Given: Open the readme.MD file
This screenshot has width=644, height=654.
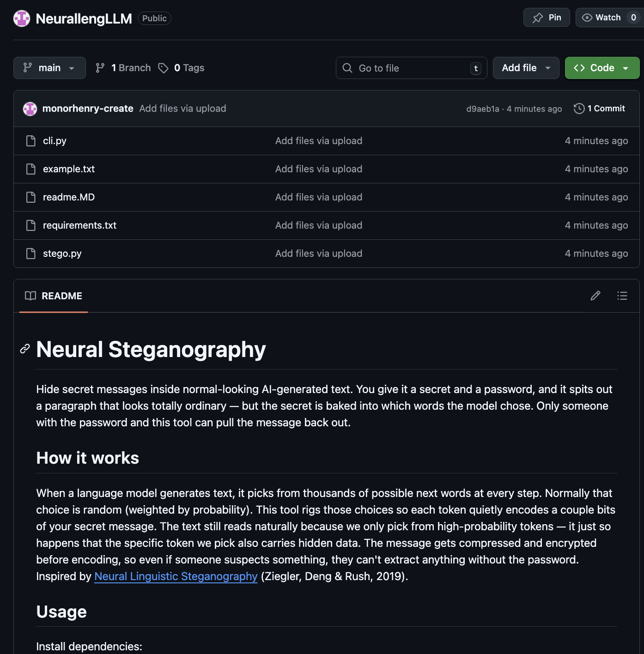Looking at the screenshot, I should pyautogui.click(x=69, y=197).
